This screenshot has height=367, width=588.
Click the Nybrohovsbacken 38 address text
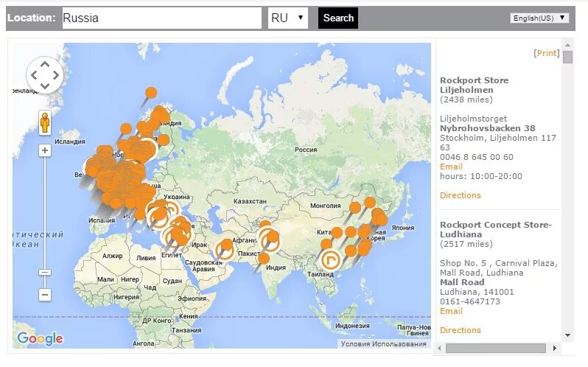coord(488,128)
